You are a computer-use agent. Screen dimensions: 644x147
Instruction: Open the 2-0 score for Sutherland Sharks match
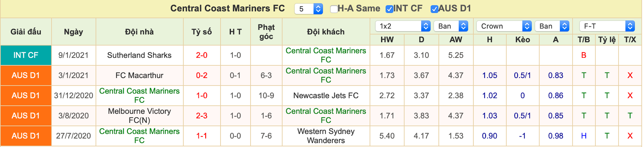(x=202, y=55)
